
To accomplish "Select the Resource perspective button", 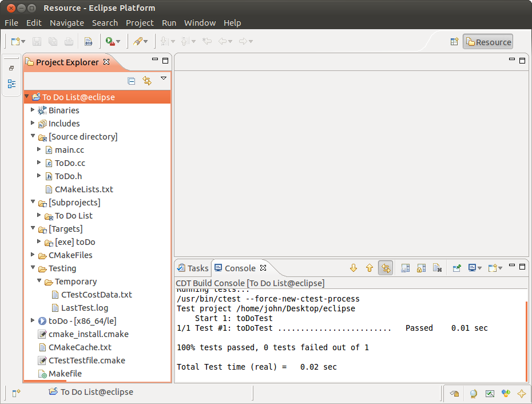I will pos(488,42).
